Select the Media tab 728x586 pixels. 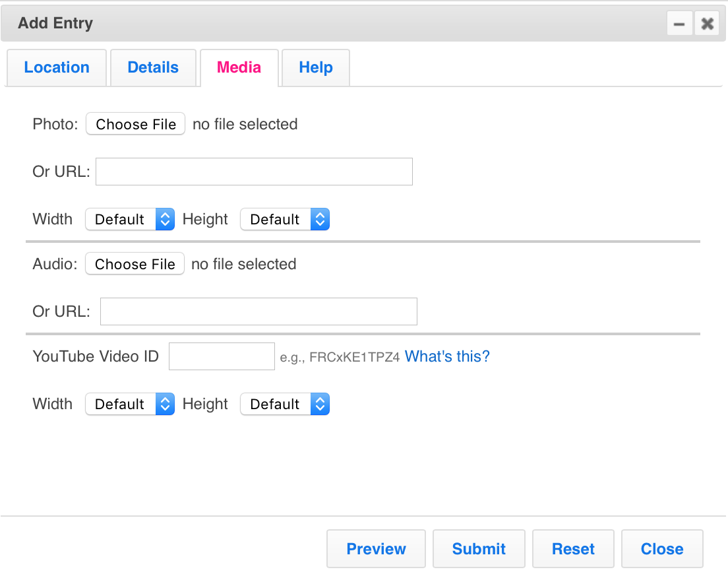point(239,67)
